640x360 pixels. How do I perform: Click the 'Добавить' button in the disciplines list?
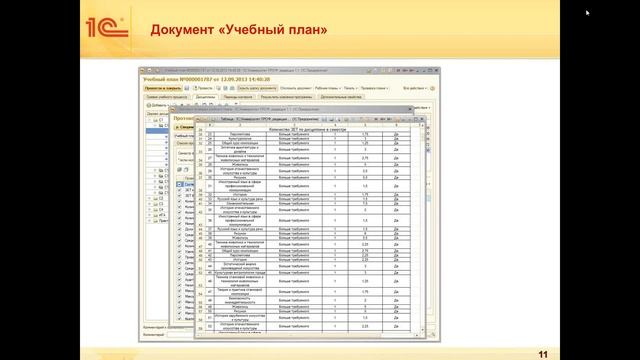pos(158,105)
